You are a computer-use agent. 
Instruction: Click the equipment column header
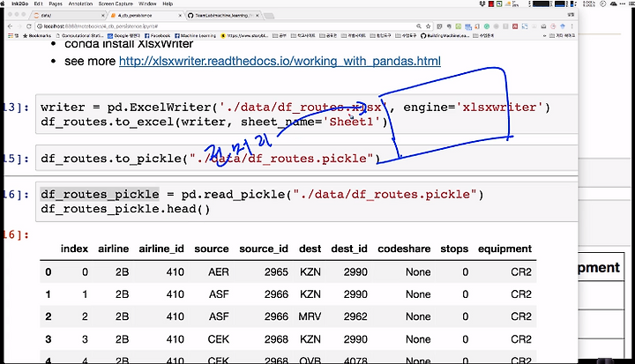[504, 249]
